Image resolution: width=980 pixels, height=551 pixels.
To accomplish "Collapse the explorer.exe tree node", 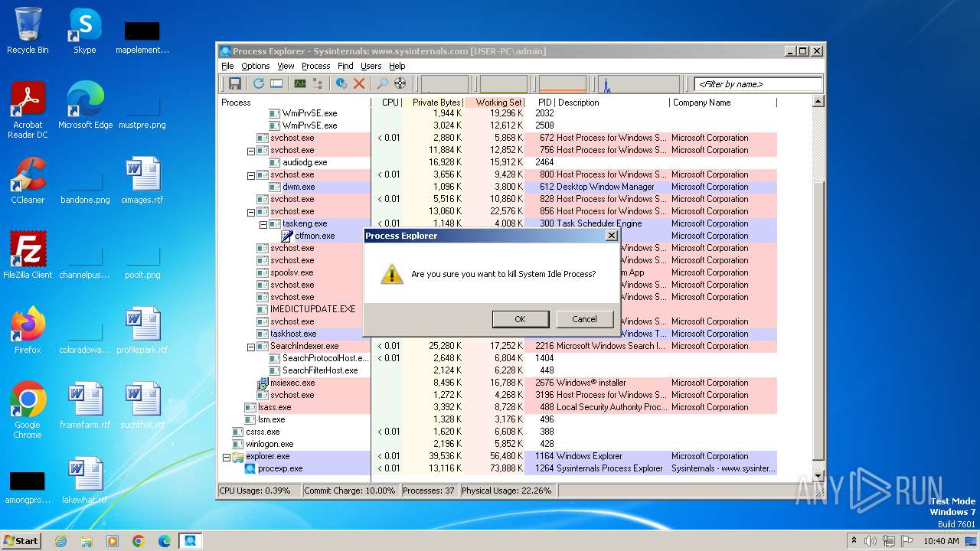I will [226, 457].
